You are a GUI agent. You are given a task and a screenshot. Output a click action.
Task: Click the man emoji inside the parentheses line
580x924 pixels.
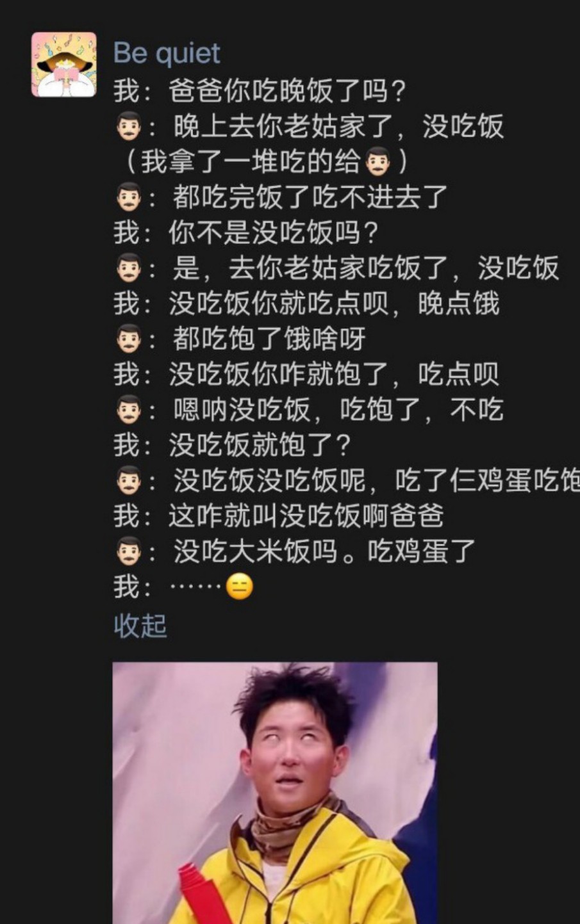[x=377, y=162]
